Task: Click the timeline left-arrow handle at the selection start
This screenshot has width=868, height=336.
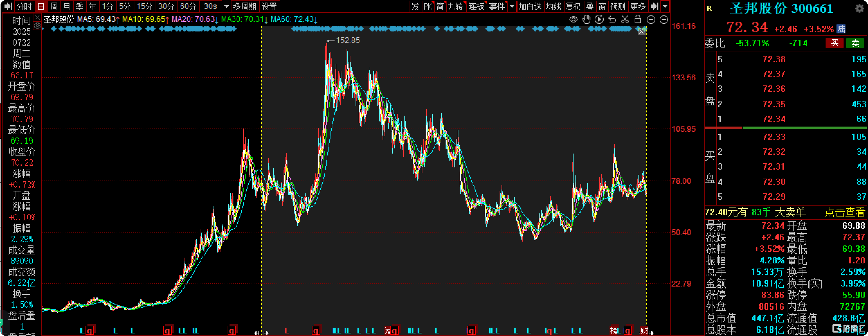Action: (257, 333)
